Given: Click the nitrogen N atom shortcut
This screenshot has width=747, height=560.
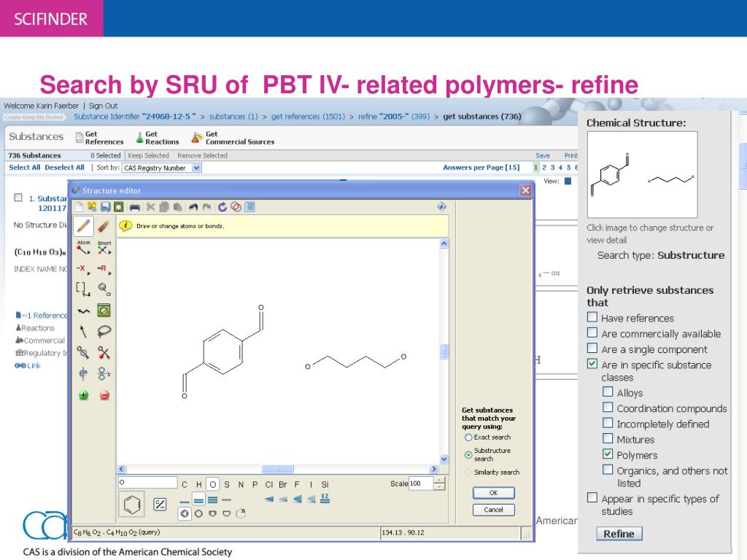Looking at the screenshot, I should [x=241, y=485].
